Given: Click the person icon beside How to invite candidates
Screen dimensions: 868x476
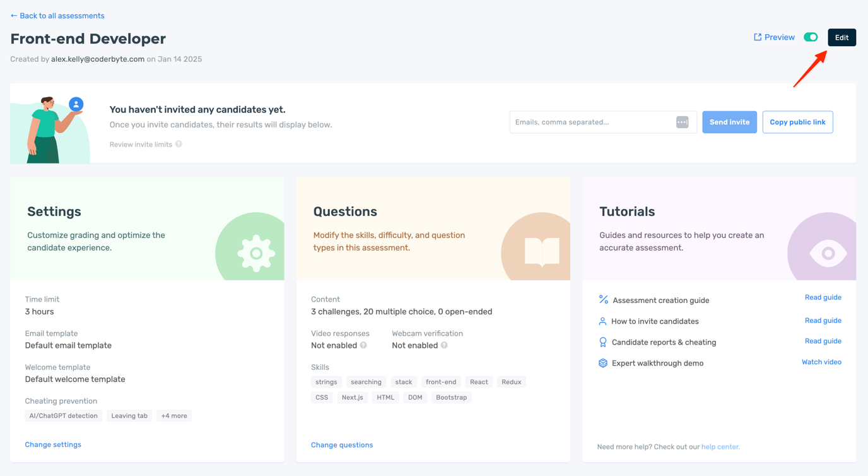Looking at the screenshot, I should point(603,321).
